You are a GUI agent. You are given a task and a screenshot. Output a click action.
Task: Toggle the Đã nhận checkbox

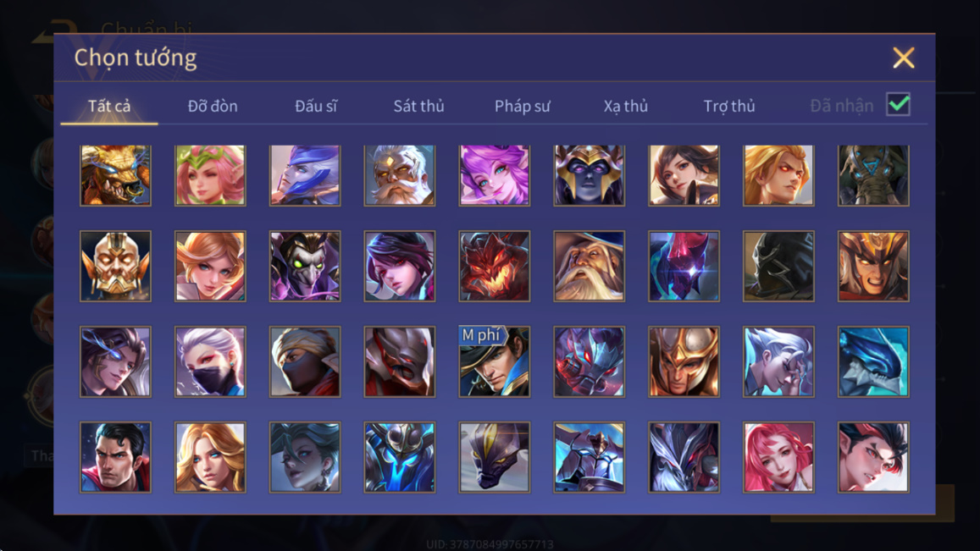tap(898, 104)
